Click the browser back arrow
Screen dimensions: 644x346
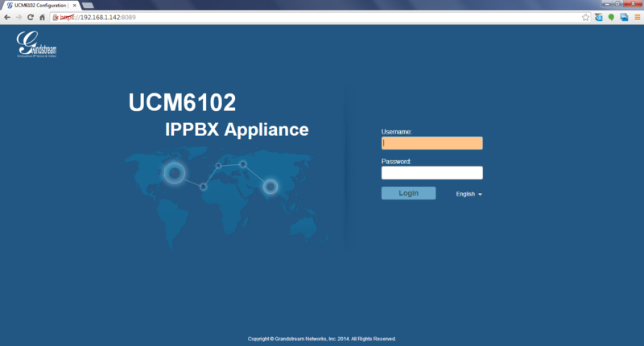pos(7,17)
